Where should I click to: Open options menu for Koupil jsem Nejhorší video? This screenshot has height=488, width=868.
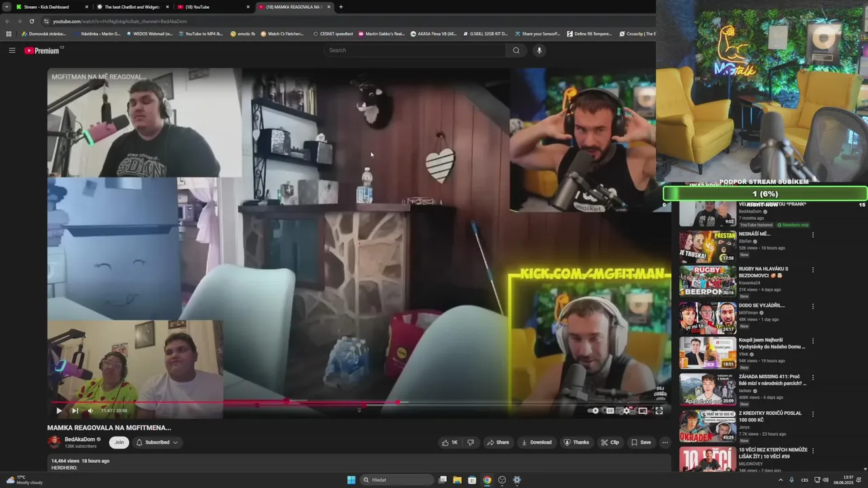[812, 341]
